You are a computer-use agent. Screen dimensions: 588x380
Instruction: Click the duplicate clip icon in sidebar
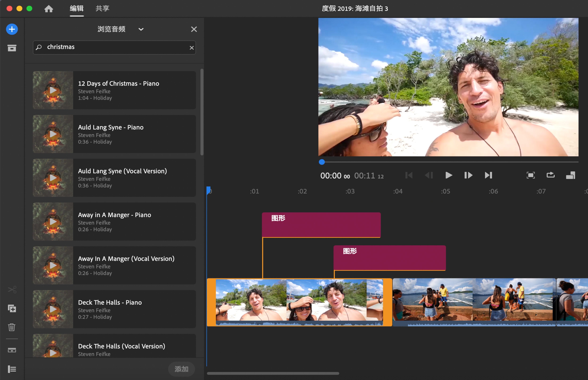pos(12,308)
